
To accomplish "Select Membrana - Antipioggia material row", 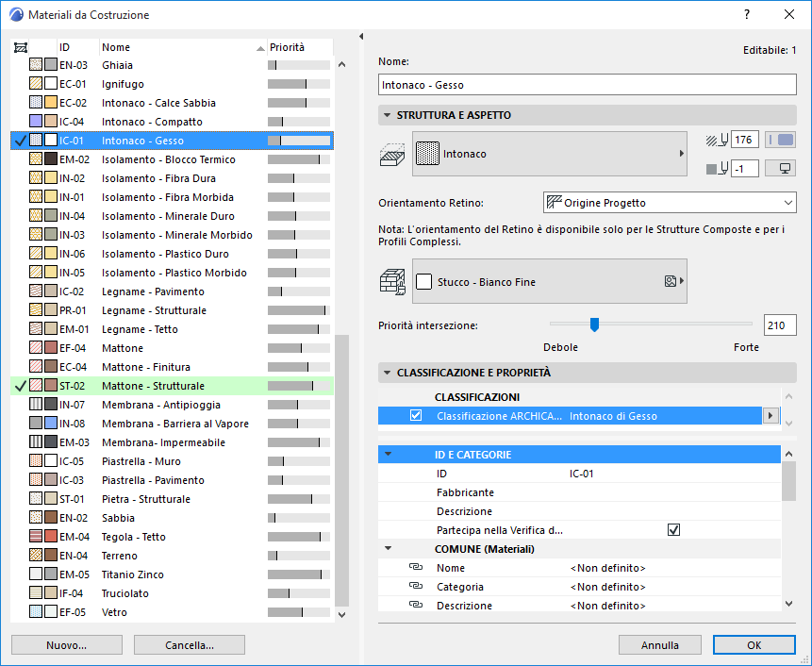I will click(x=172, y=405).
